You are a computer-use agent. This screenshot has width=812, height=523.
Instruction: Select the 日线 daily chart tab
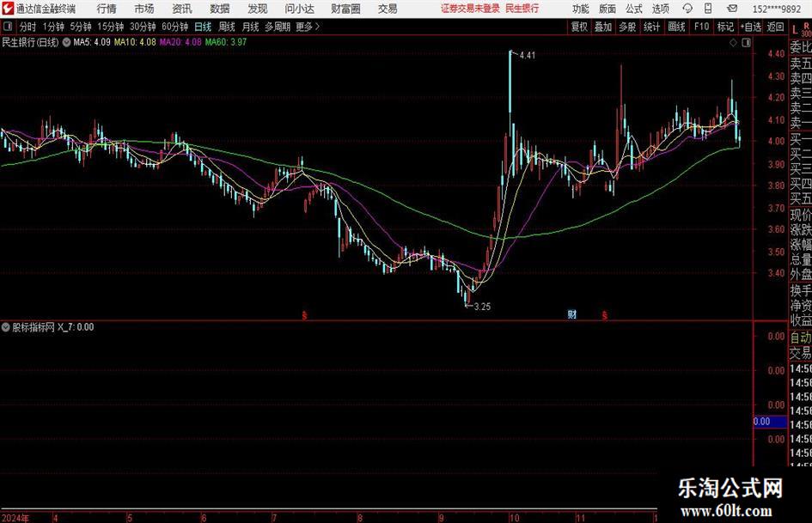203,27
